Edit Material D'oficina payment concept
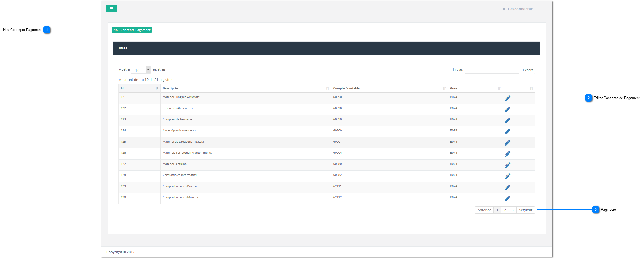This screenshot has width=644, height=259. pos(507,165)
